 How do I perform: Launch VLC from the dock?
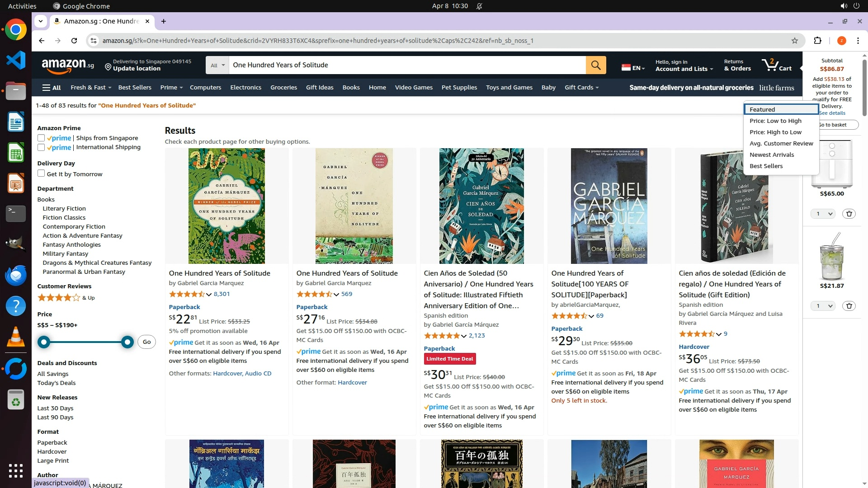click(15, 337)
